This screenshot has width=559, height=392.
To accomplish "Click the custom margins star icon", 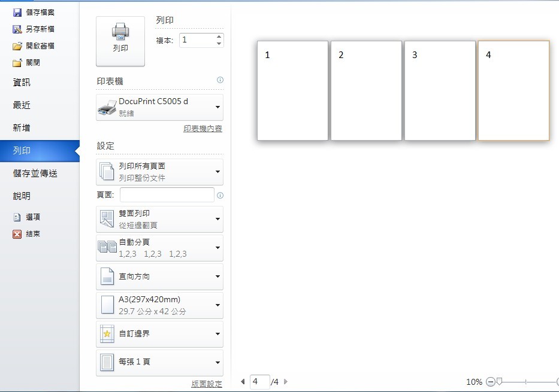I will point(107,333).
